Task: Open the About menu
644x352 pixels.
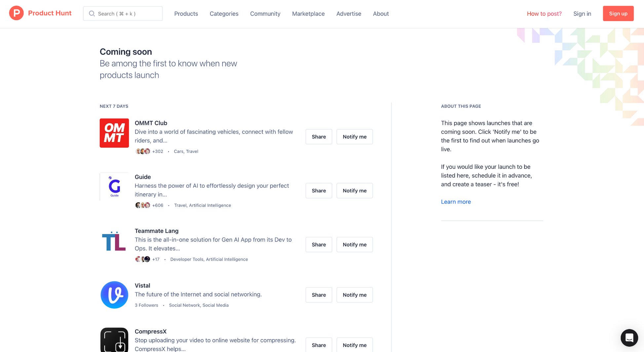Action: (381, 14)
